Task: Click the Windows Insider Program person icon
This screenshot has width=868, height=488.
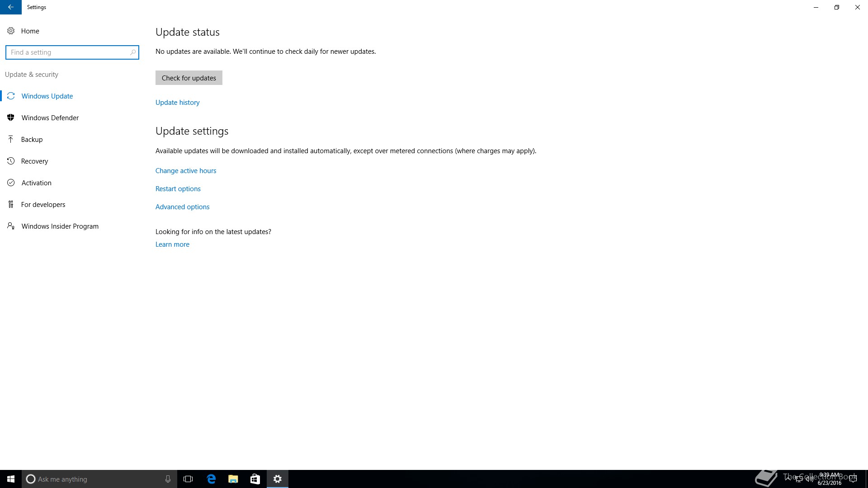Action: pyautogui.click(x=11, y=226)
